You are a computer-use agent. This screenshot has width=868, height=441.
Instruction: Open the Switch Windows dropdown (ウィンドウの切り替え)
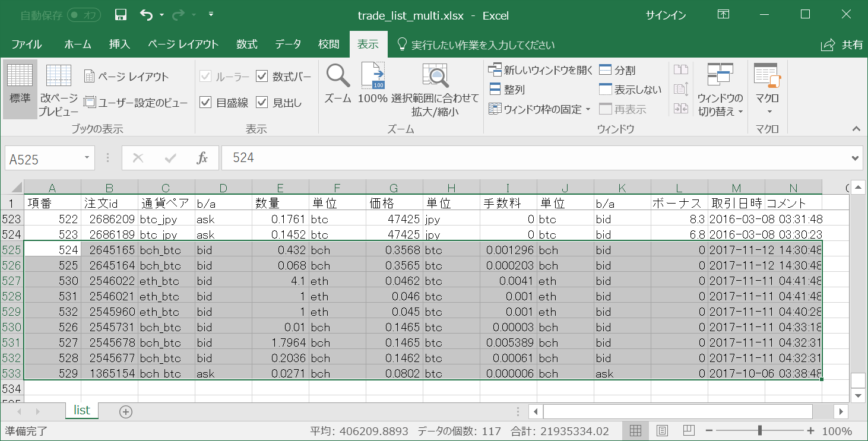720,89
